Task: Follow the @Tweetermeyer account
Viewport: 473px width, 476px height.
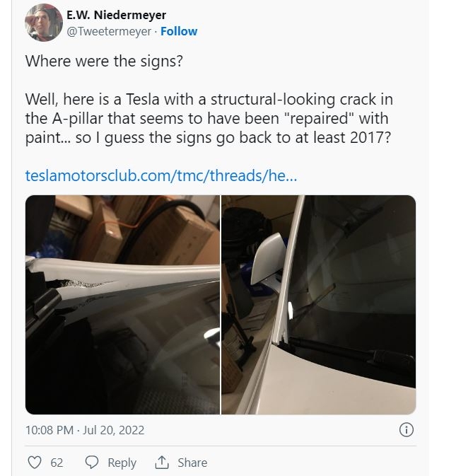Action: [179, 31]
